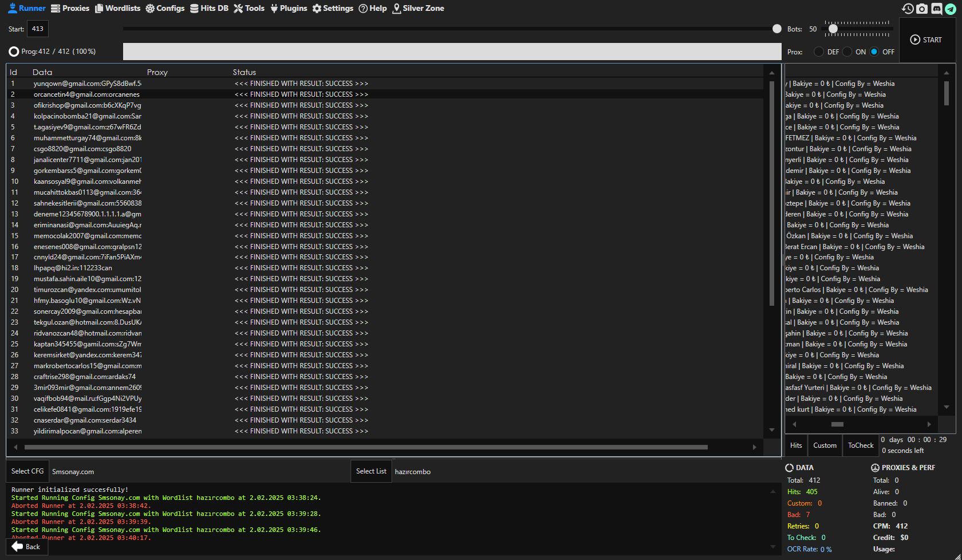Select the list row with Id 1
The width and height of the screenshot is (962, 560).
tap(385, 84)
